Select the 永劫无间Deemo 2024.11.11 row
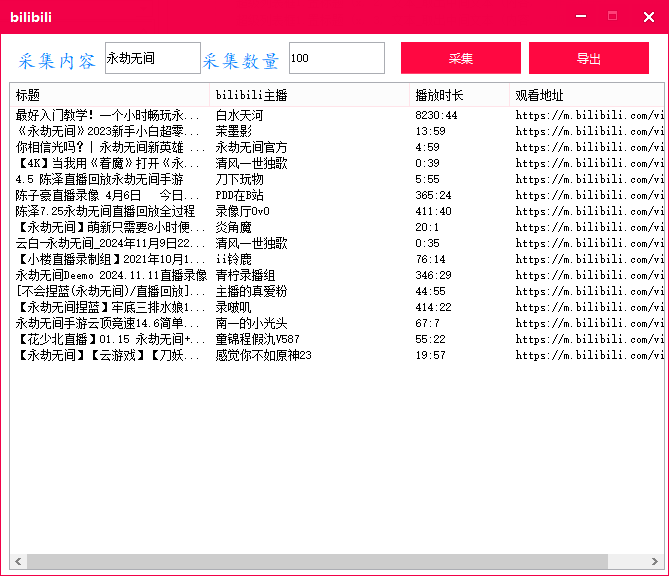This screenshot has height=576, width=669. click(x=111, y=276)
